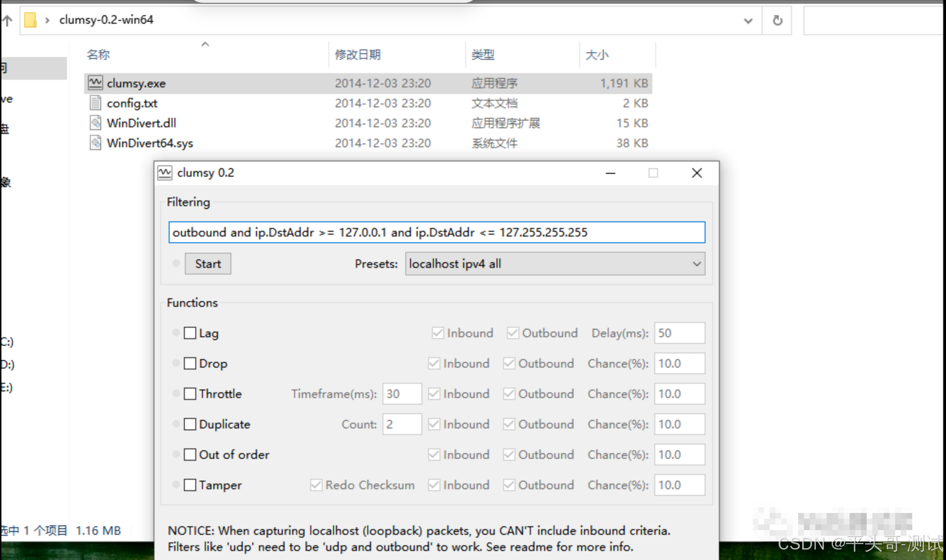Refresh the folder view with the refresh icon

(777, 20)
